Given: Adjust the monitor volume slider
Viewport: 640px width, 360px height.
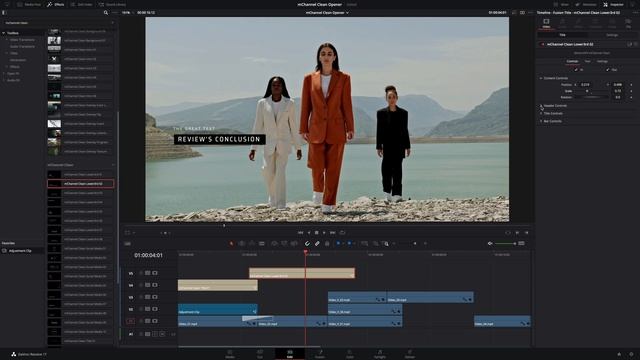Looking at the screenshot, I should coord(504,244).
